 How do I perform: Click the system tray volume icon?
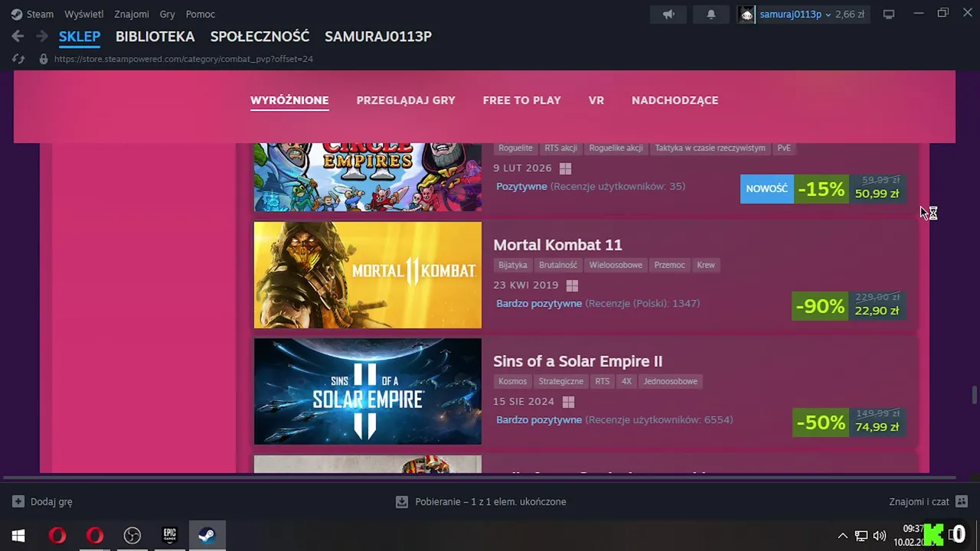click(880, 536)
